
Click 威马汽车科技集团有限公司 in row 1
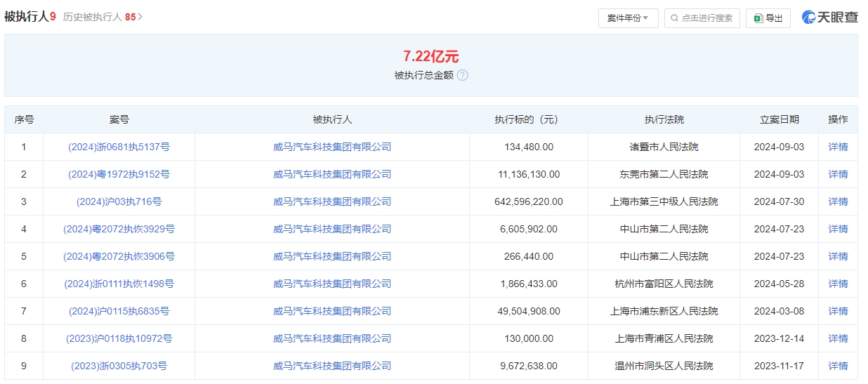click(x=332, y=147)
